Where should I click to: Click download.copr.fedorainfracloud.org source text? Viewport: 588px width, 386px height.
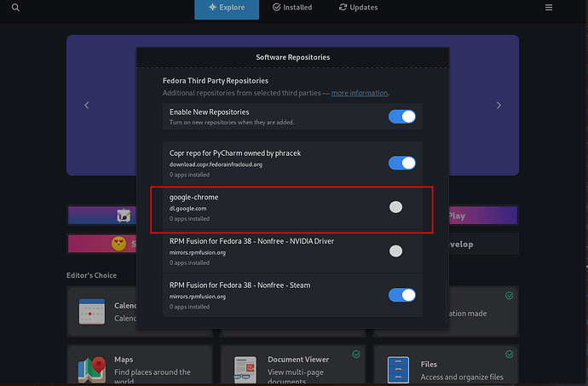click(216, 164)
